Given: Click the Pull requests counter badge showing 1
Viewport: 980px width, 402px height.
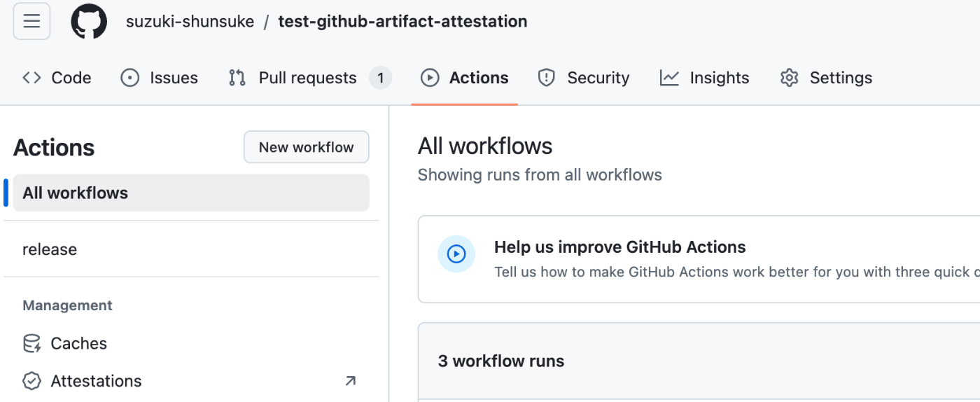Looking at the screenshot, I should pyautogui.click(x=380, y=78).
